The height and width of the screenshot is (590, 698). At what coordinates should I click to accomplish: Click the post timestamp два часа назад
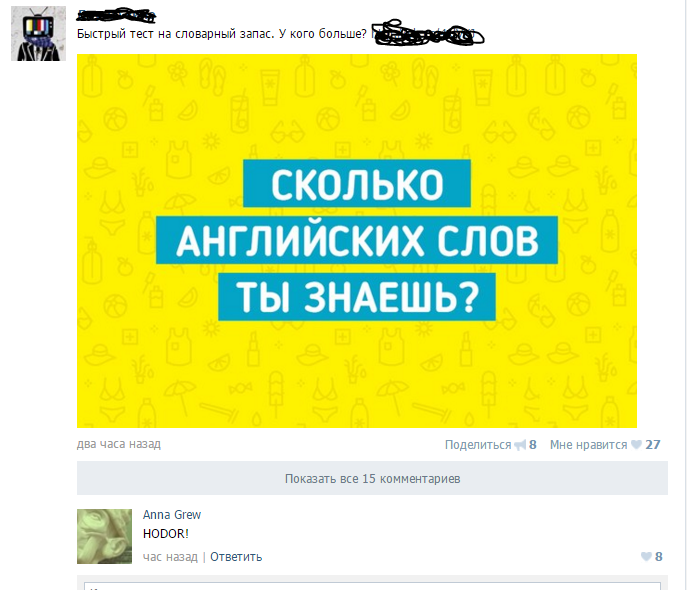(119, 444)
